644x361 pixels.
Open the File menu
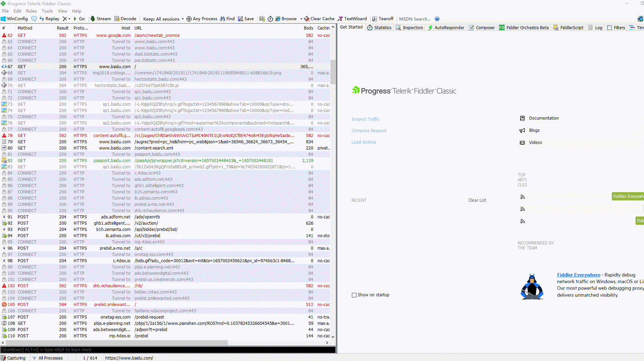[x=5, y=11]
